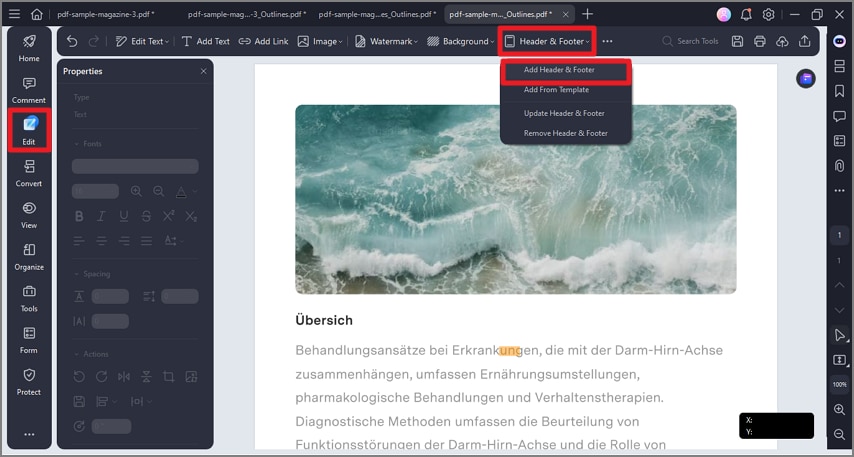Go to the home screen icon
The image size is (854, 457).
click(x=36, y=14)
